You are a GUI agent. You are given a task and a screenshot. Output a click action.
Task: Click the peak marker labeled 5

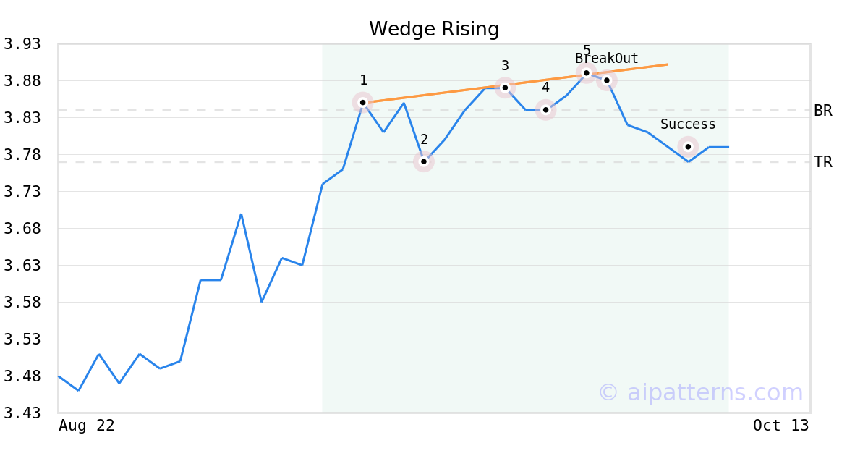pyautogui.click(x=587, y=72)
